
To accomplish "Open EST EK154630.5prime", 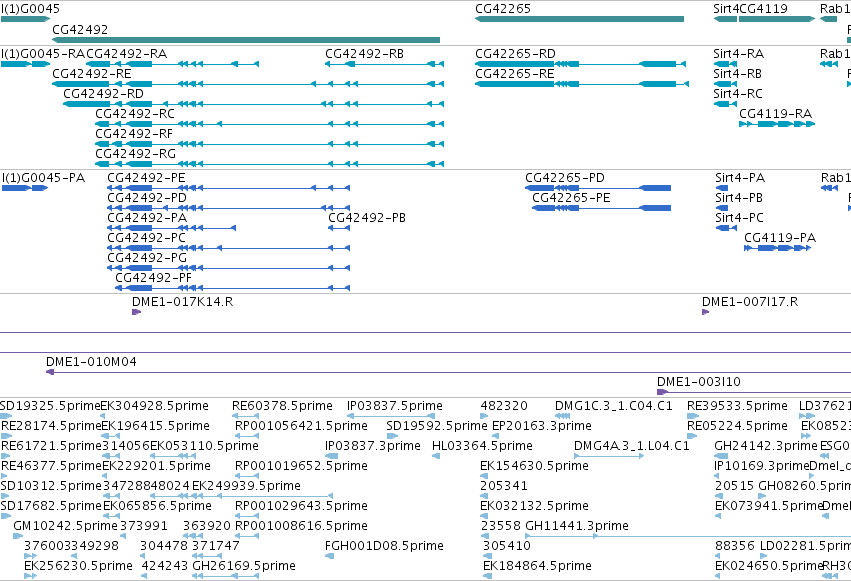I will [x=484, y=476].
